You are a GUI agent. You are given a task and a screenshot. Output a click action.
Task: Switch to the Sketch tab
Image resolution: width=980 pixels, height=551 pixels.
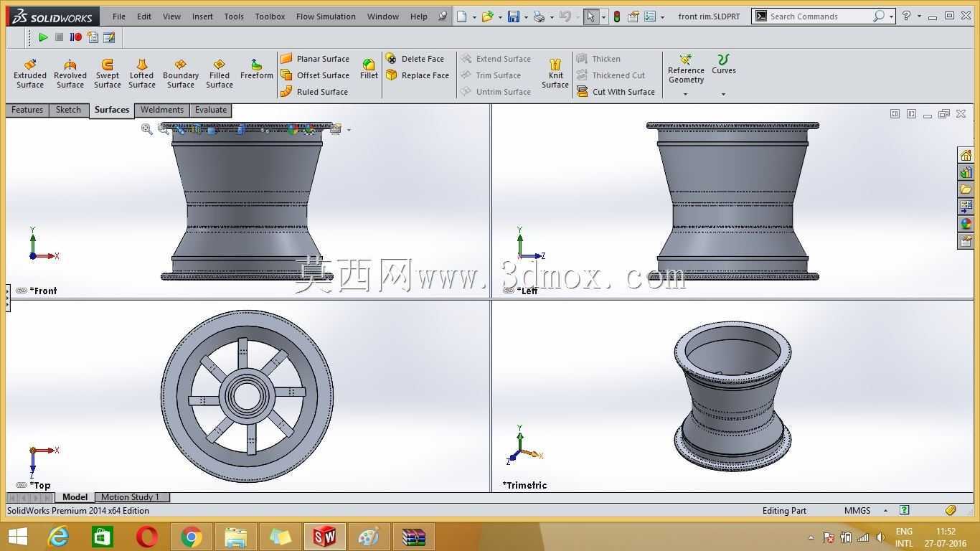pos(69,110)
